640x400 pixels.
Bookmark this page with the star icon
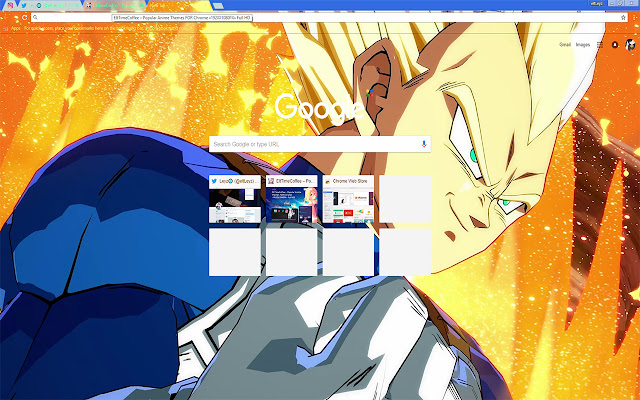623,18
